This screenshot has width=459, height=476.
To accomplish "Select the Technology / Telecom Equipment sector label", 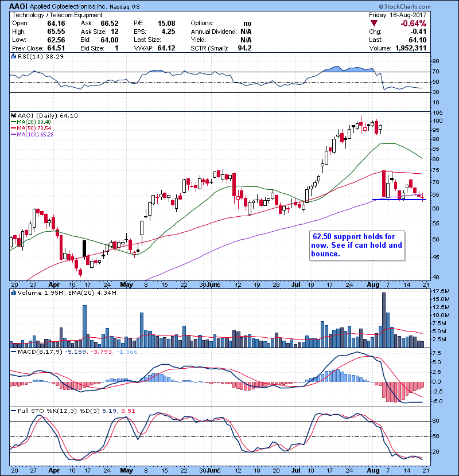I will click(51, 15).
